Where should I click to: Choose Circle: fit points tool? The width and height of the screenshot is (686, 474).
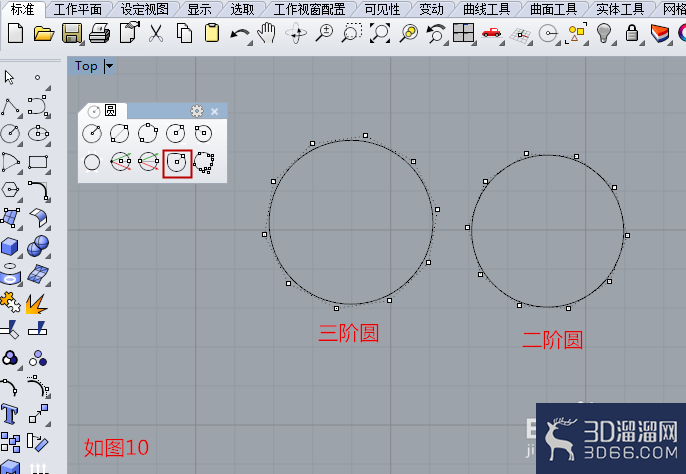[204, 162]
